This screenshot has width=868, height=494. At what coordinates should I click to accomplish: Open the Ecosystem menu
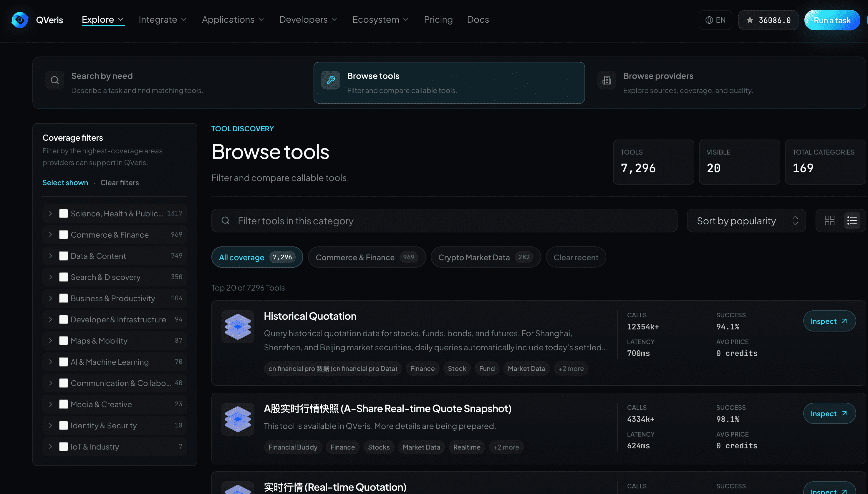pyautogui.click(x=380, y=20)
